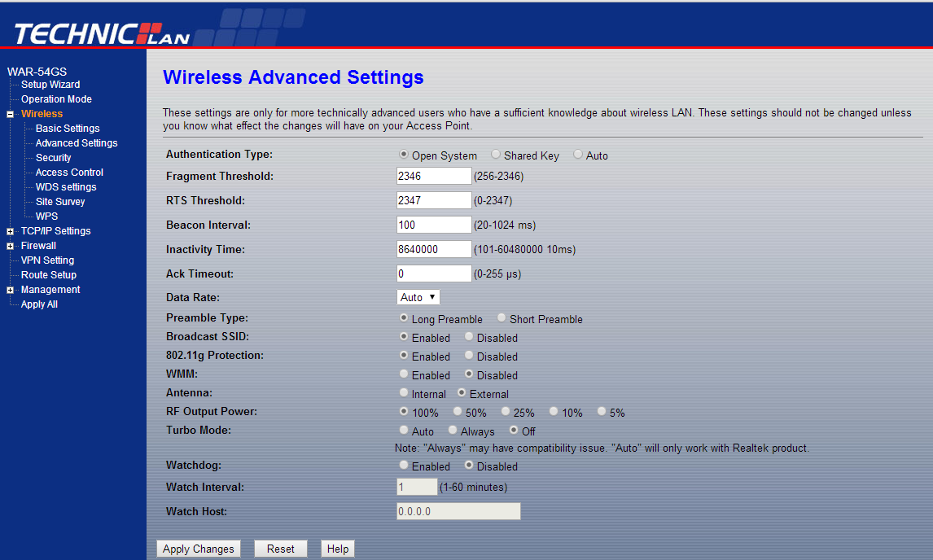Viewport: 933px width, 560px height.
Task: Disable 802.11g Protection
Action: pyautogui.click(x=469, y=355)
